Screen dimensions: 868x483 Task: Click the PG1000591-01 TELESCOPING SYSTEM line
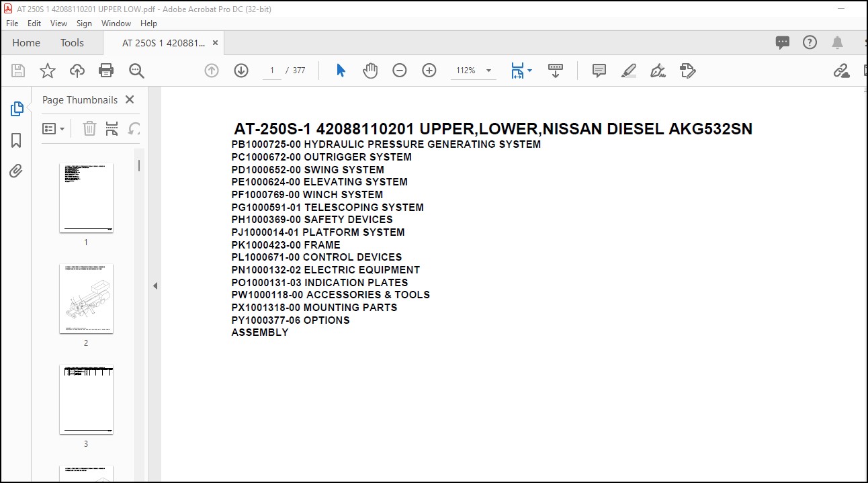328,208
